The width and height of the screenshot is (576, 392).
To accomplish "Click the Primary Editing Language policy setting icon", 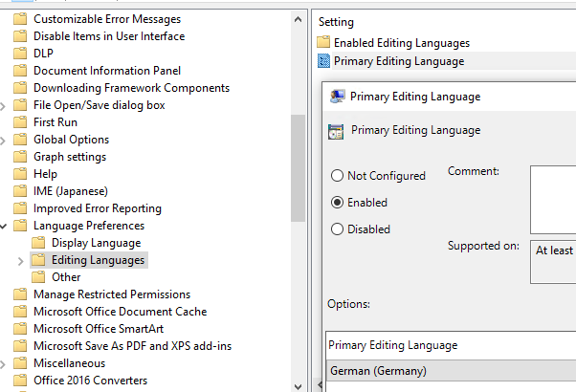I will pyautogui.click(x=323, y=61).
